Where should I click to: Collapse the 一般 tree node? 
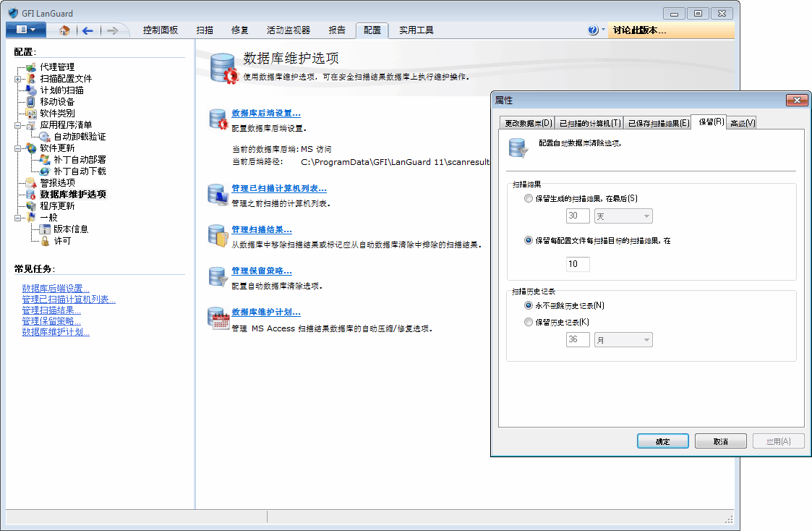17,218
